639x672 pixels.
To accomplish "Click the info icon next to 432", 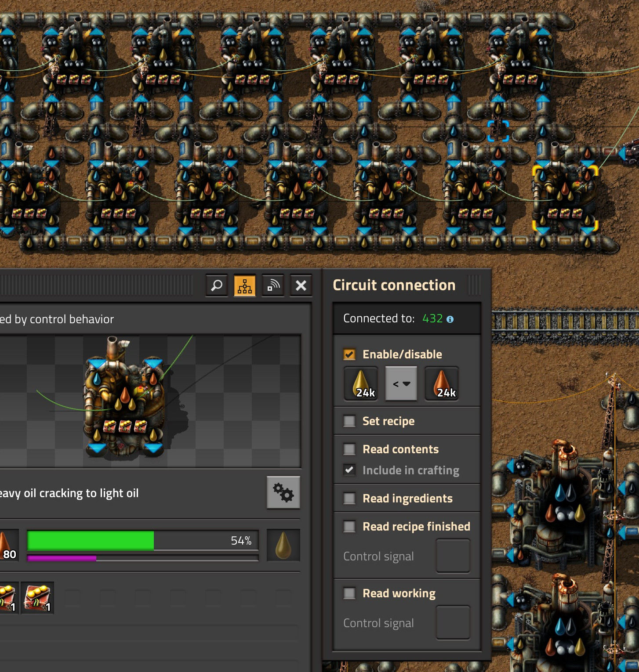I will (x=450, y=319).
